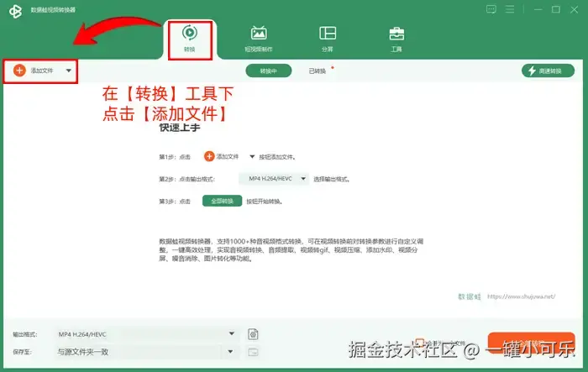588x372 pixels.
Task: Expand the 添加文件 dropdown arrow
Action: 69,71
